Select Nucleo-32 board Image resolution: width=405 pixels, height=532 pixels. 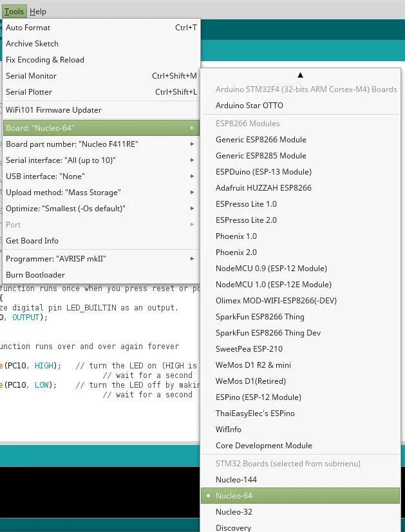301,512
